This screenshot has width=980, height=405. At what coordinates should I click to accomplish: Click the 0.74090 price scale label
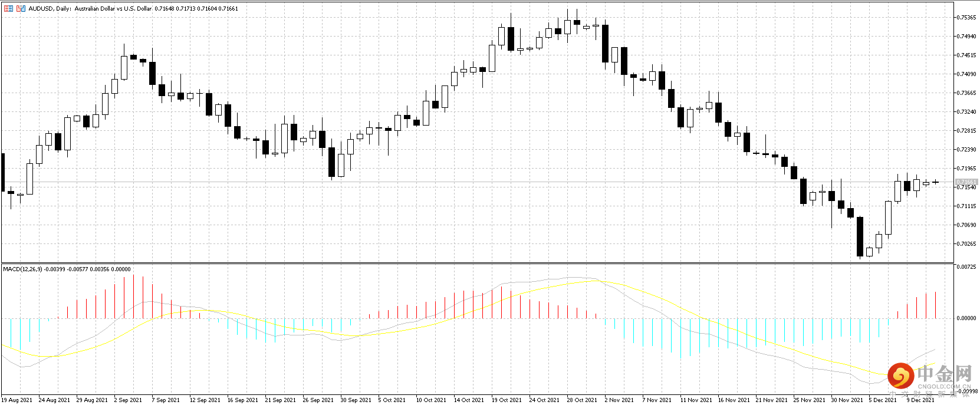[x=967, y=74]
